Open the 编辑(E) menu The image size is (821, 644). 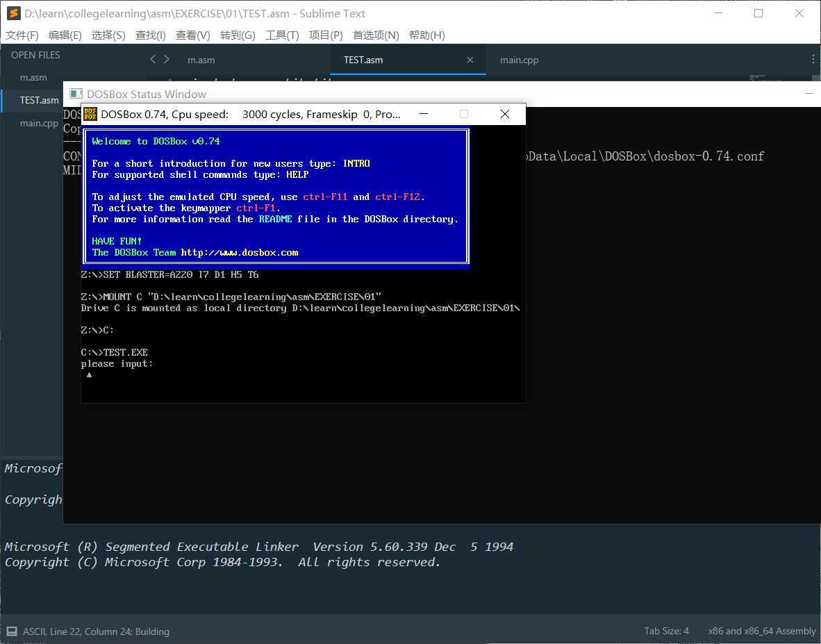(65, 35)
